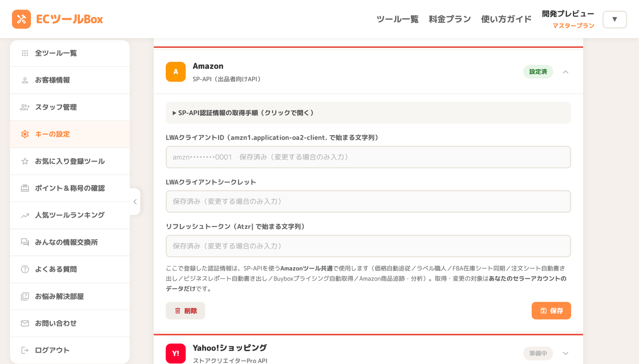Expand the Yahoo!ショッピング section chevron
Image resolution: width=639 pixels, height=364 pixels.
click(x=566, y=354)
